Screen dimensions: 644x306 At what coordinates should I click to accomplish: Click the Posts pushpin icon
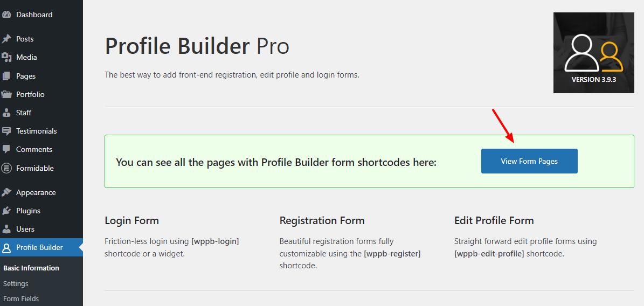point(6,39)
